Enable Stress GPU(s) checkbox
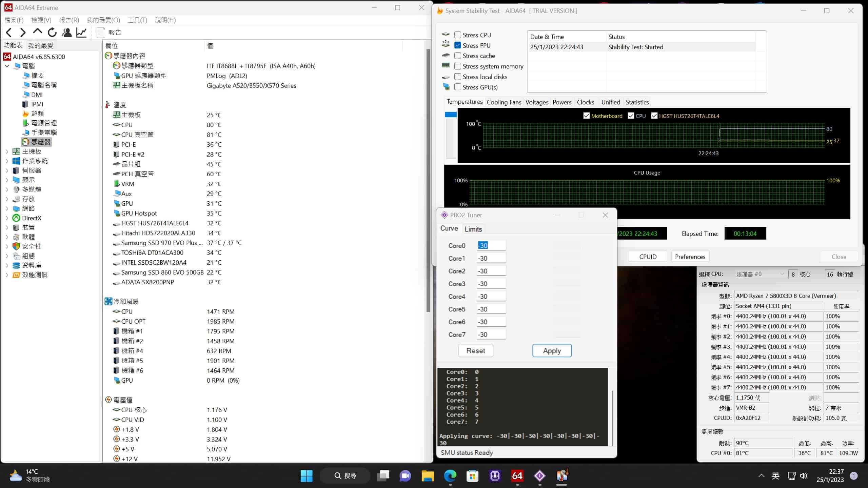The image size is (868, 488). click(458, 87)
